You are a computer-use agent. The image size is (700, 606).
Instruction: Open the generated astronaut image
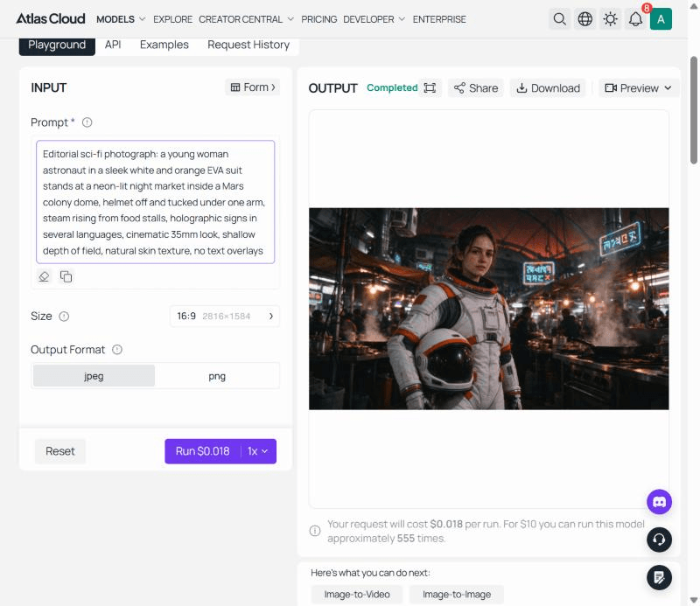489,309
